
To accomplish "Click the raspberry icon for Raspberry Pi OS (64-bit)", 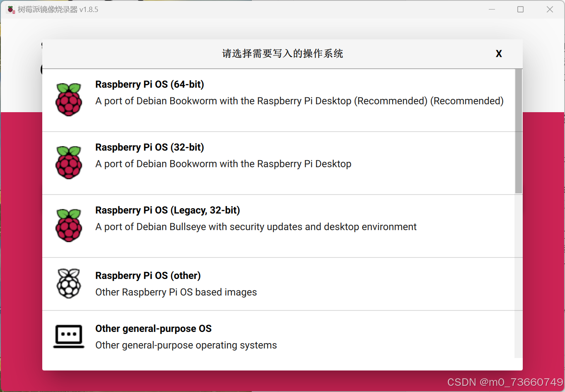I will (x=69, y=100).
